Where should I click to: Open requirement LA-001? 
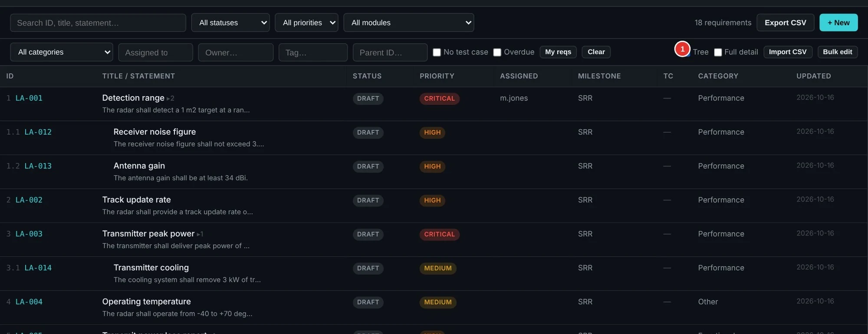(29, 98)
